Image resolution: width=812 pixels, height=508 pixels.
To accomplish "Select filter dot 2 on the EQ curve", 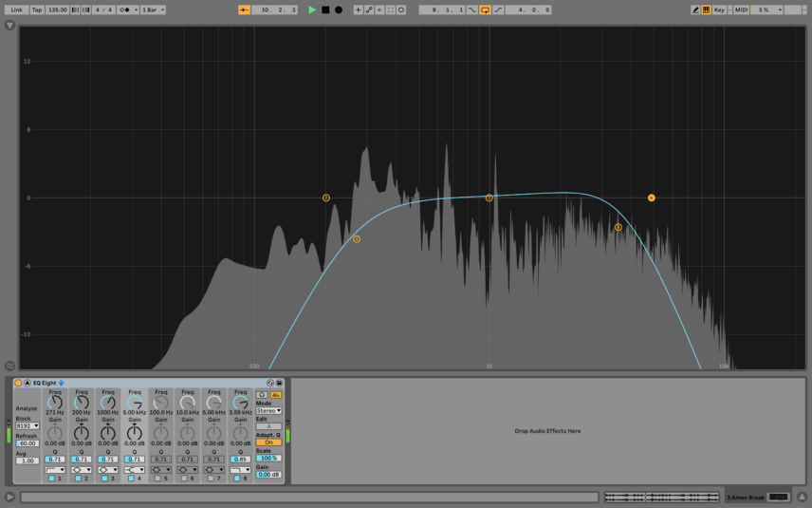I will 326,198.
